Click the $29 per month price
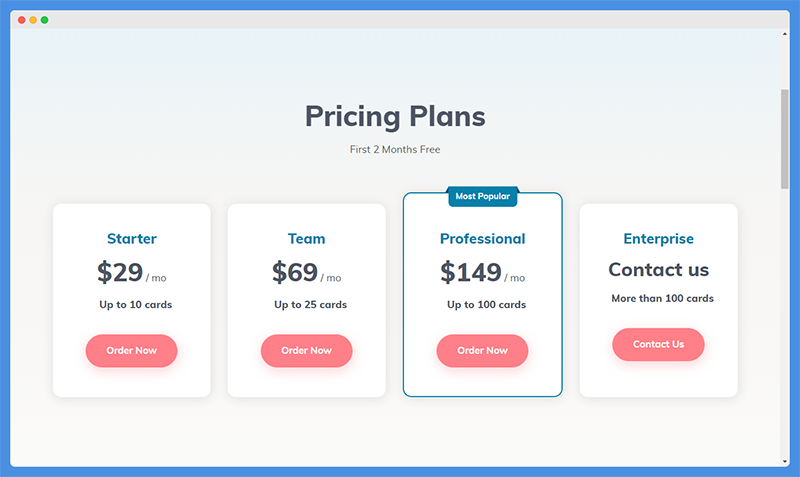The width and height of the screenshot is (800, 477). tap(132, 272)
